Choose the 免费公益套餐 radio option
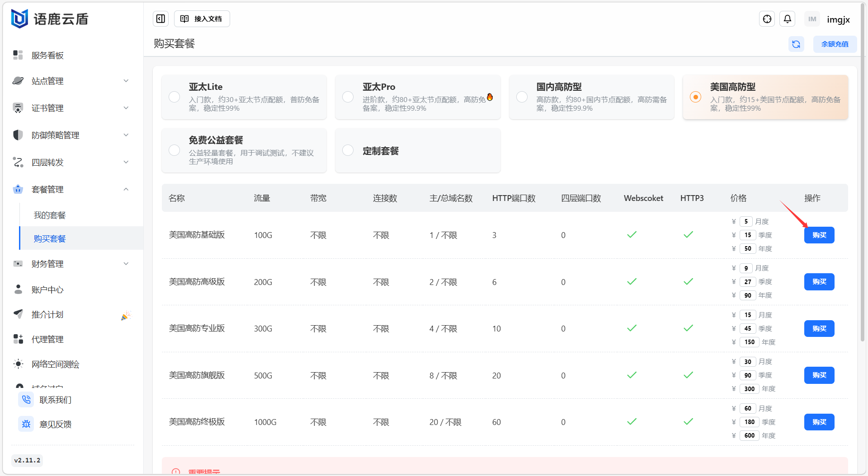The width and height of the screenshot is (868, 476). (175, 150)
